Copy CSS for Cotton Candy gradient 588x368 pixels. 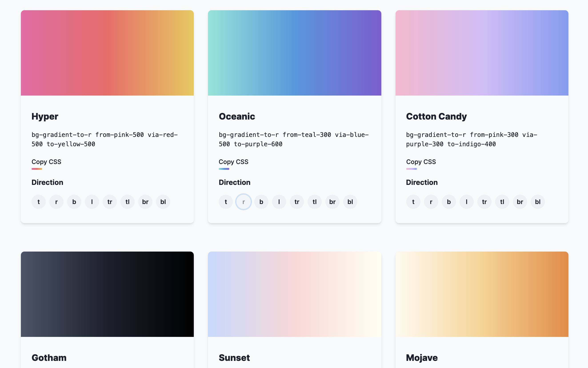[421, 162]
